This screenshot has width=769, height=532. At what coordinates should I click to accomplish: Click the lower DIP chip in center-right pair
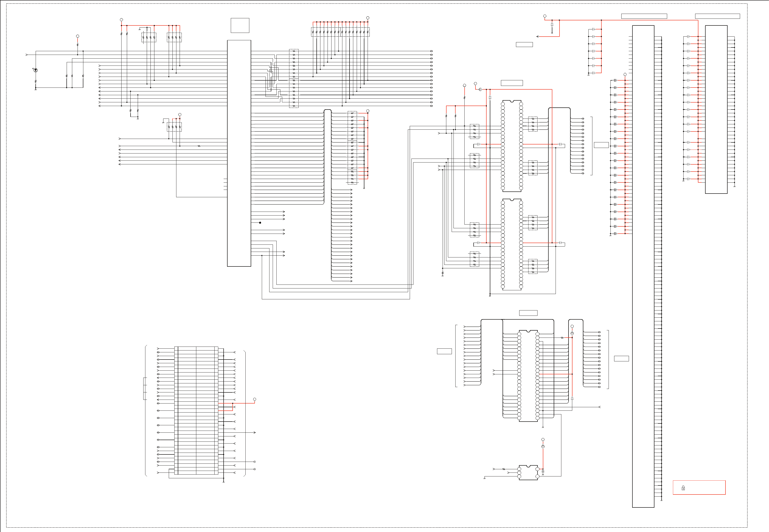(512, 245)
